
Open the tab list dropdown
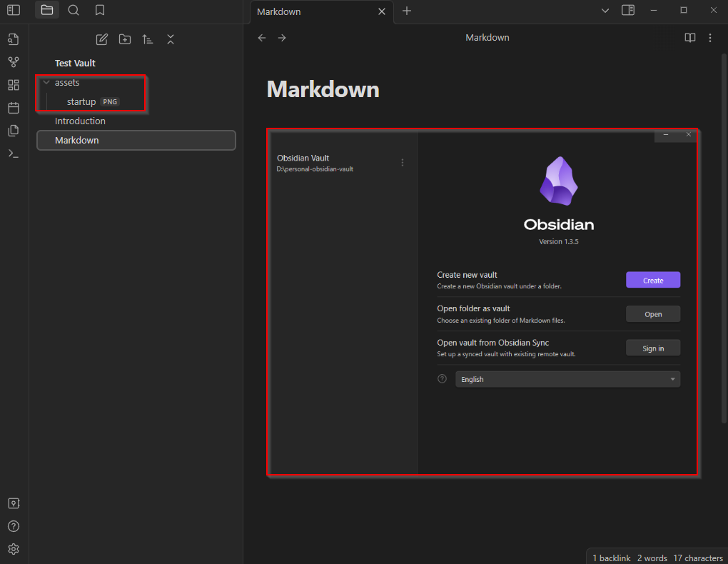(605, 10)
